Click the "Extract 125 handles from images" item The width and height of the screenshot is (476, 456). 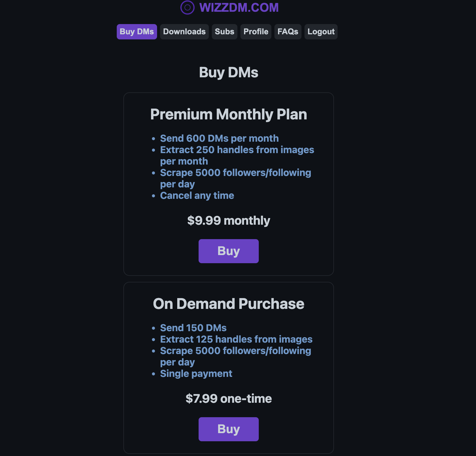[236, 339]
